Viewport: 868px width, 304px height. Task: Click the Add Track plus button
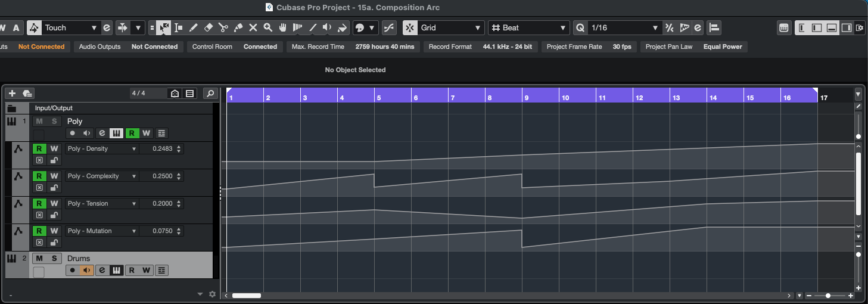coord(12,93)
